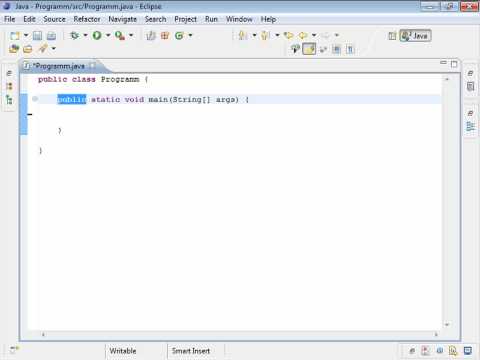This screenshot has width=480, height=360.
Task: Click the New Java Class green icon
Action: point(179,35)
